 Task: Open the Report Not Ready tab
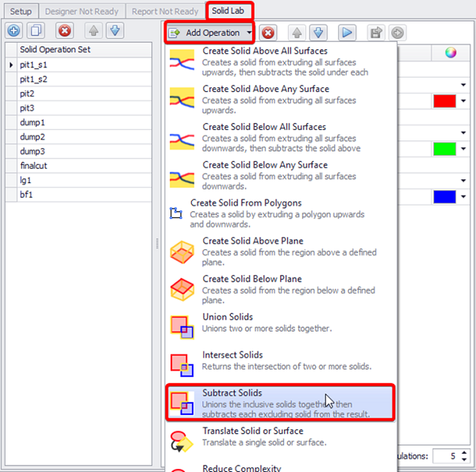(x=165, y=11)
